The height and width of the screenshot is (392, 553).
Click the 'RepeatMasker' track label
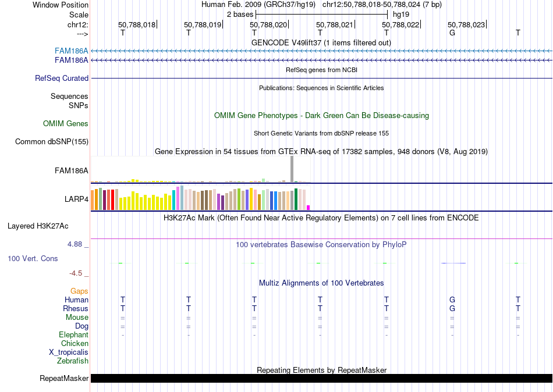coord(64,378)
